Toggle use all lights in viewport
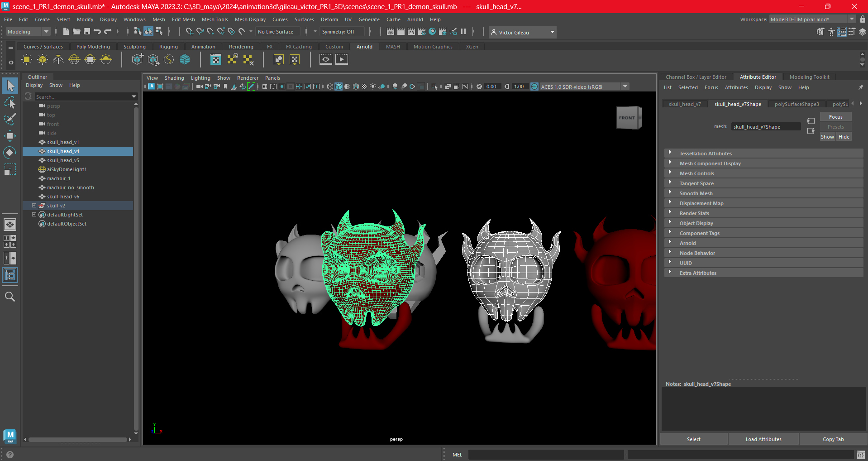 tap(373, 86)
